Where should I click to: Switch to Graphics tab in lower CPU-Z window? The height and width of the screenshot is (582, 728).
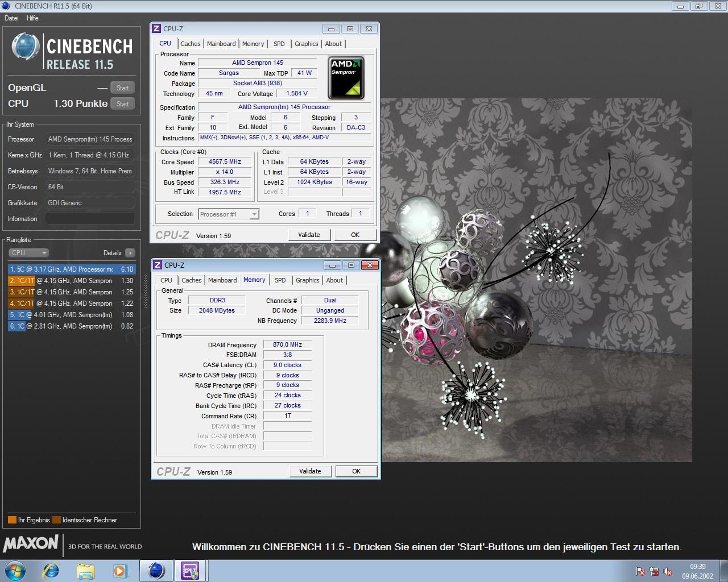tap(308, 280)
